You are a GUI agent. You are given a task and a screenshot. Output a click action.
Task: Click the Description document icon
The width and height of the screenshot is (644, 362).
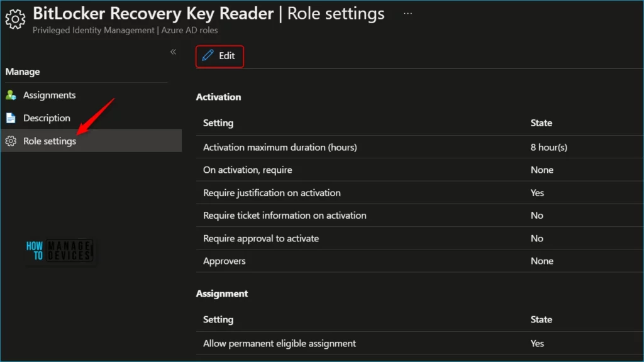pos(11,118)
